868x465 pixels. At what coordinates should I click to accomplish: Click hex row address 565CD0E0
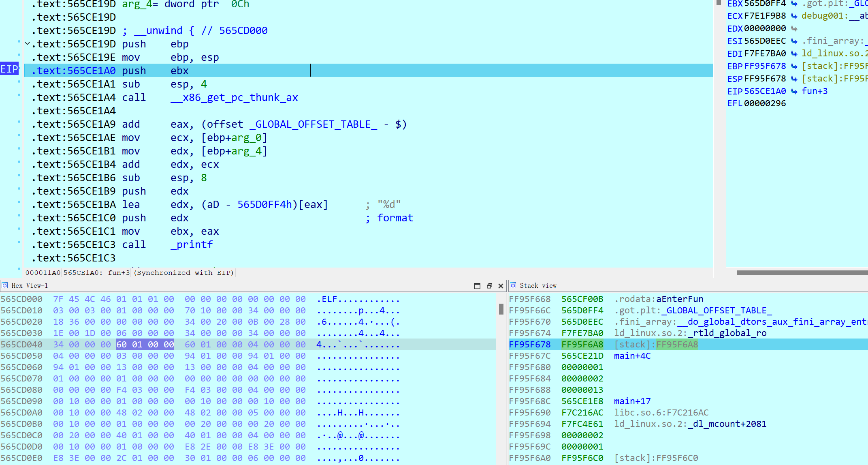[21, 458]
